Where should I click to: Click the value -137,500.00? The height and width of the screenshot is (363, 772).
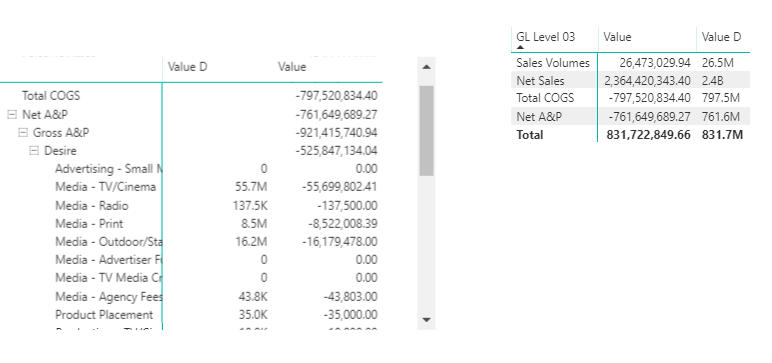point(347,205)
